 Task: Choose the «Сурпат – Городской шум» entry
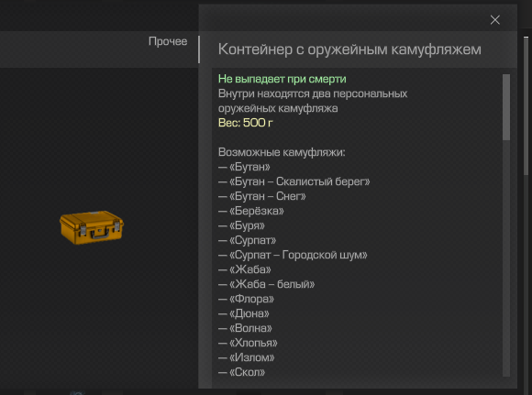[293, 255]
